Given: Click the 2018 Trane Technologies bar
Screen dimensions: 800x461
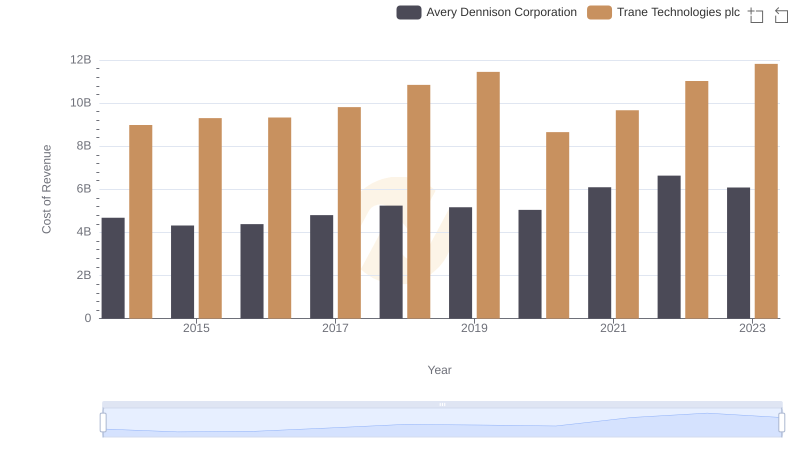Looking at the screenshot, I should click(x=418, y=202).
